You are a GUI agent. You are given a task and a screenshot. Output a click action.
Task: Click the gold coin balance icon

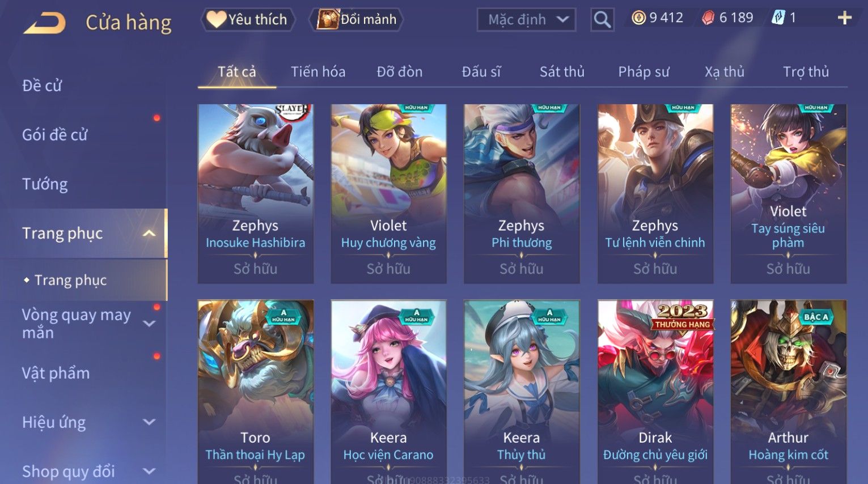(638, 18)
